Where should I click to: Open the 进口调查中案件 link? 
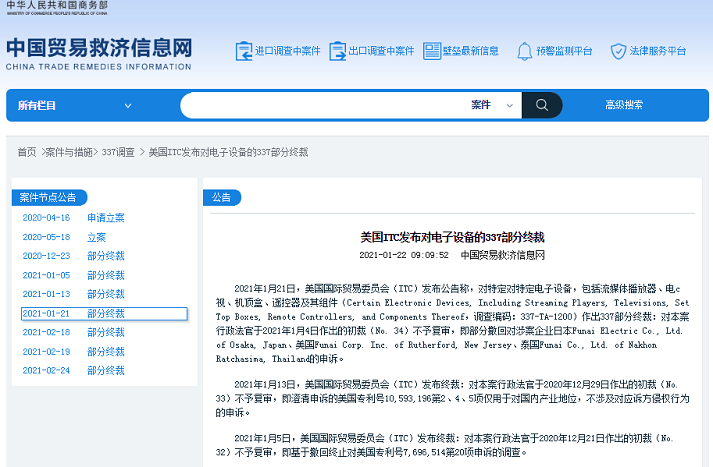287,51
